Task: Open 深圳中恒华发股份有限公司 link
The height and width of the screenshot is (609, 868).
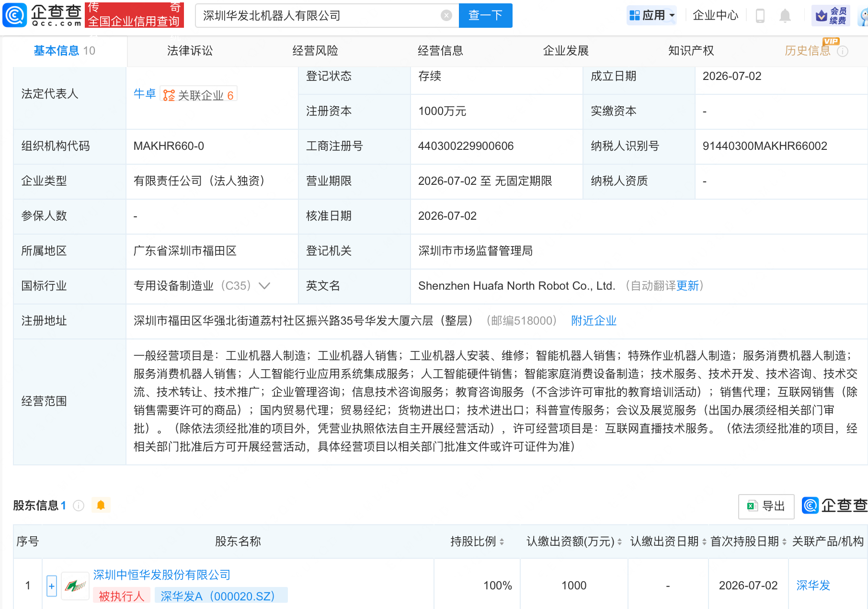Action: pos(162,575)
